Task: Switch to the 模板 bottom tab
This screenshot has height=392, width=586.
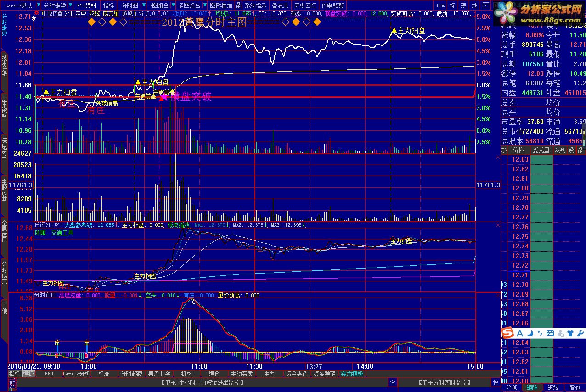Action: click(x=28, y=374)
